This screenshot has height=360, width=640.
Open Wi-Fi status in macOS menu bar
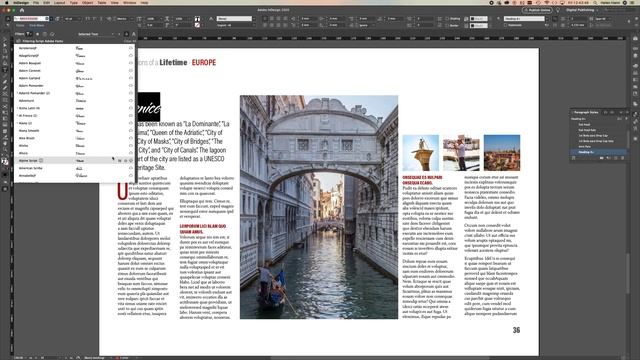(x=547, y=3)
